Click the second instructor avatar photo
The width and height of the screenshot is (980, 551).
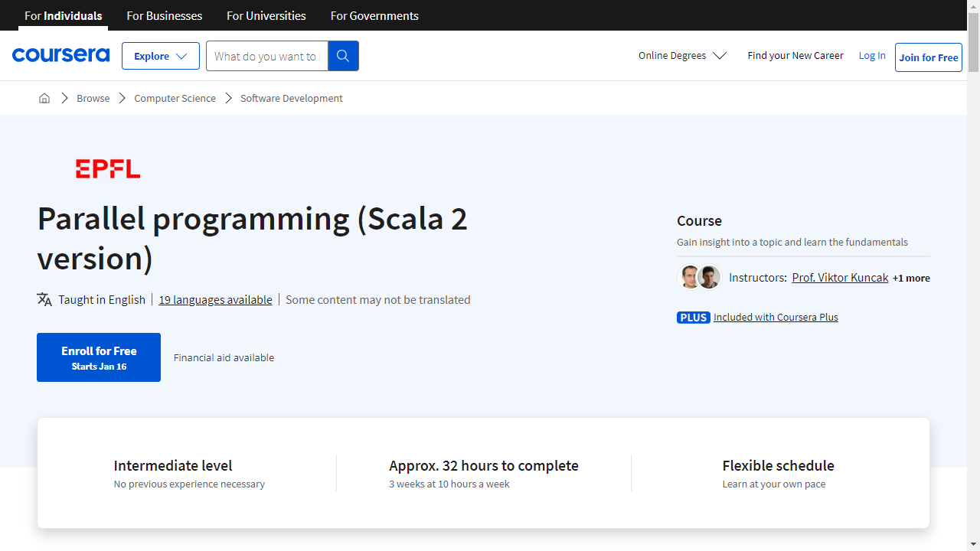[710, 277]
